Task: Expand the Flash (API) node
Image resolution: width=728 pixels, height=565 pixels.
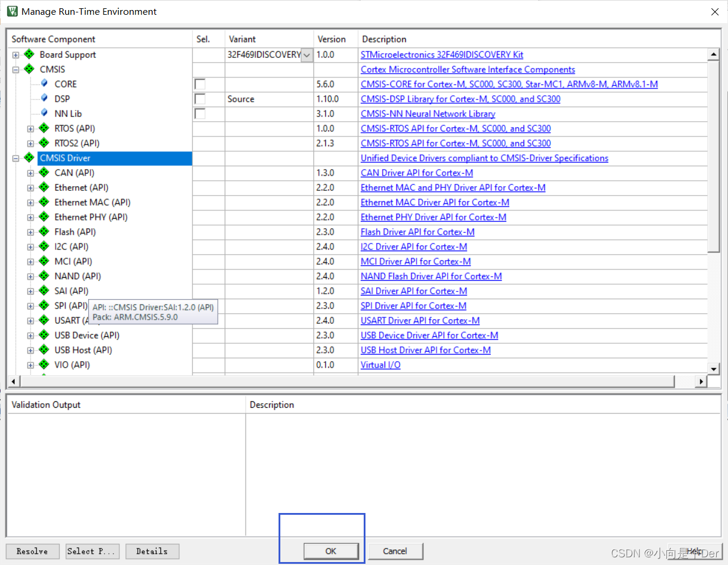Action: point(31,232)
